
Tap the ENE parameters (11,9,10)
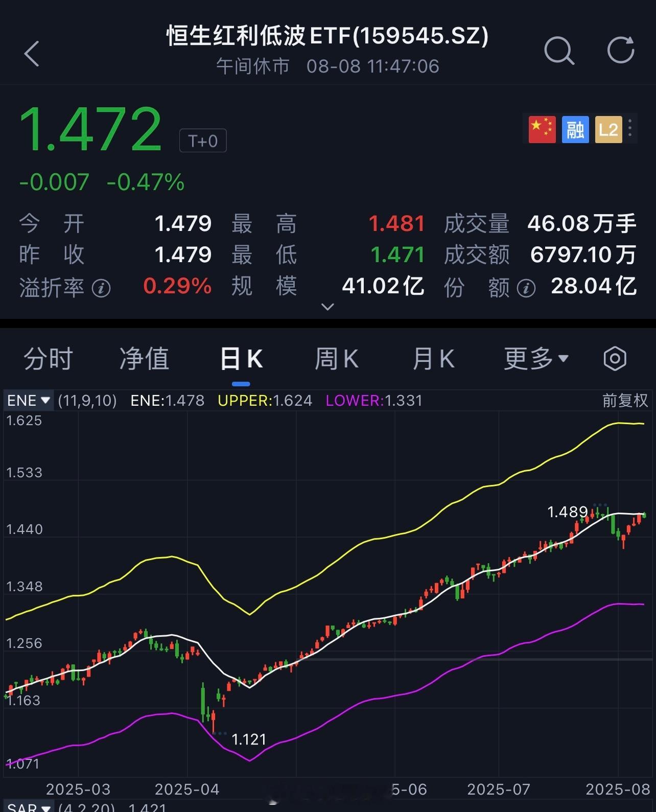click(87, 400)
